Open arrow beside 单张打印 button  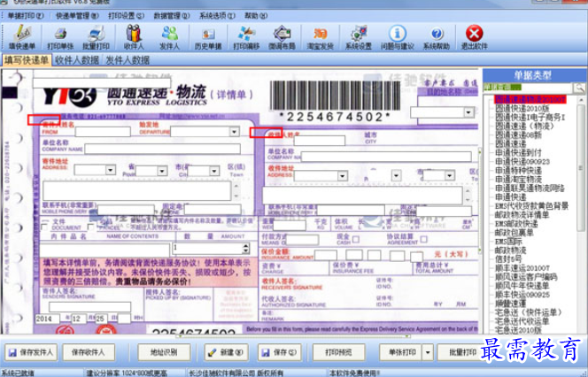pos(428,352)
